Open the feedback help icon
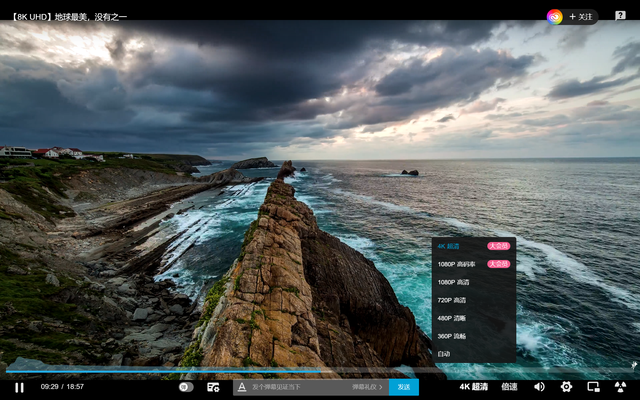Screen dimensions: 640x400 [619, 16]
